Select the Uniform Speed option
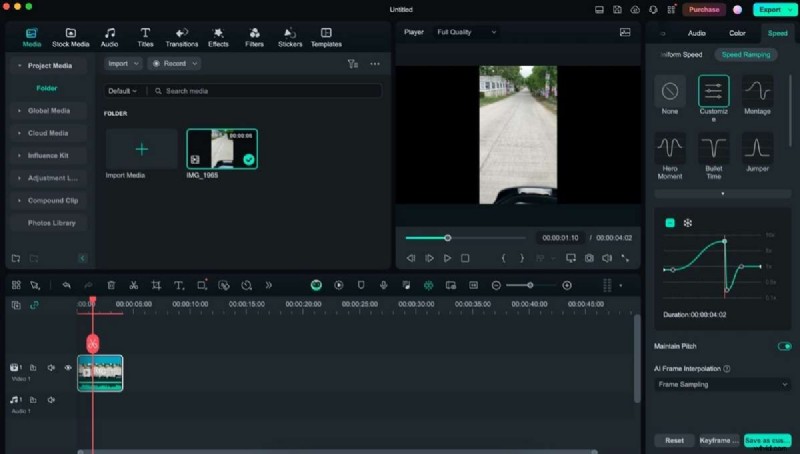 coord(681,55)
